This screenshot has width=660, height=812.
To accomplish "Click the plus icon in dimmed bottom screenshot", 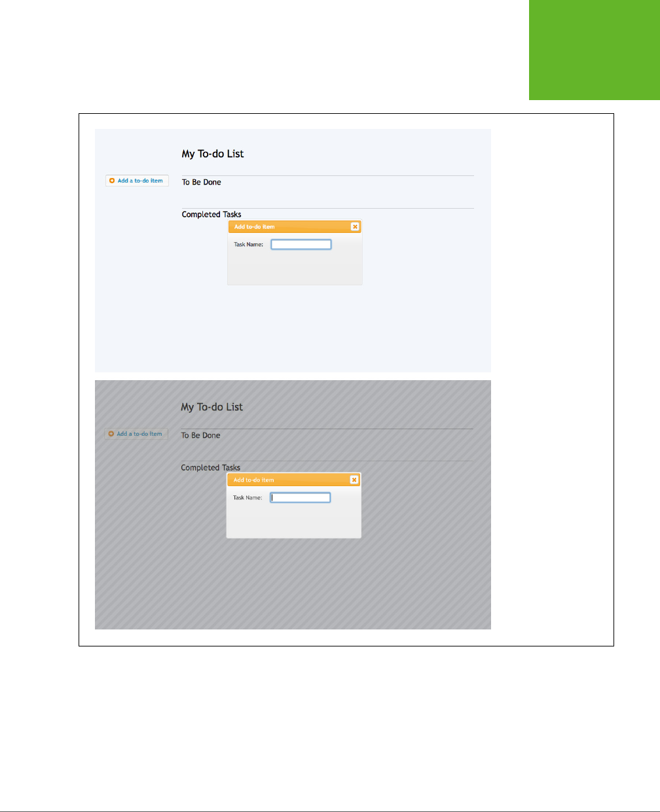I will point(111,434).
